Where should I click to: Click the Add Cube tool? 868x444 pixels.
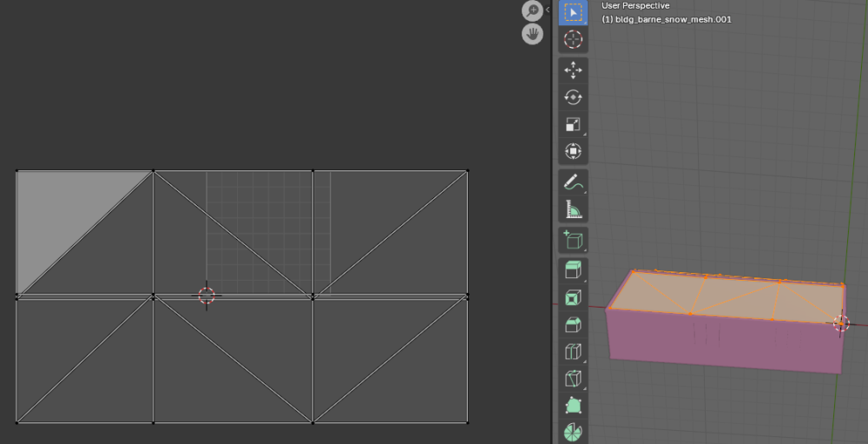[x=573, y=240]
